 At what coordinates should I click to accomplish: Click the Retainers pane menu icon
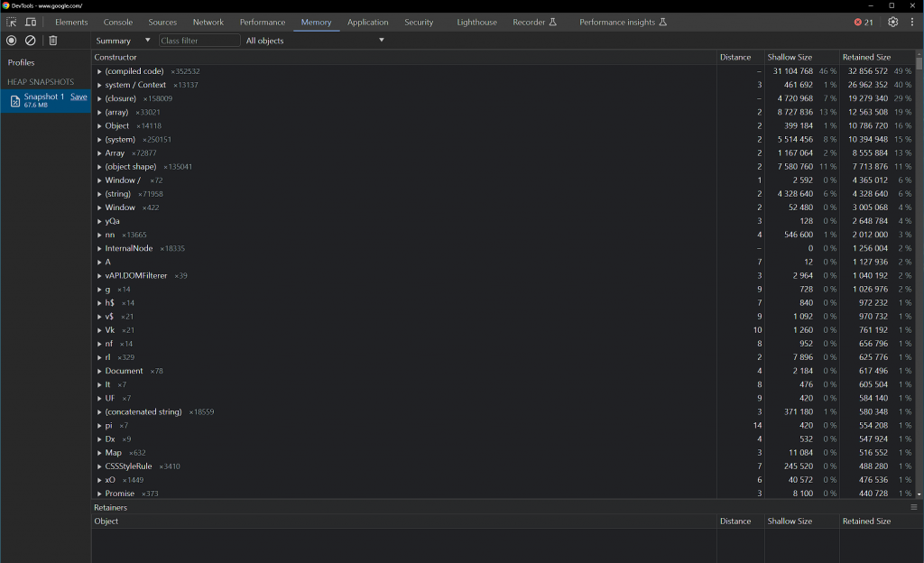913,508
